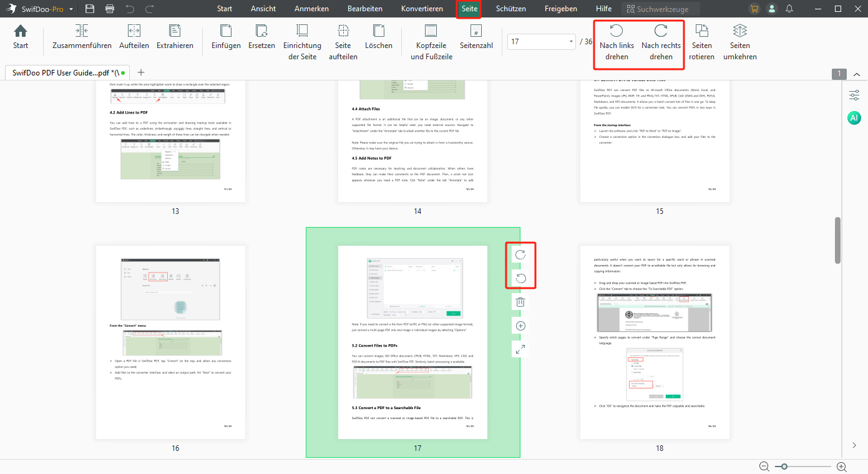Screen dimensions: 868x474
Task: Expand right side panel chevron
Action: [x=854, y=445]
